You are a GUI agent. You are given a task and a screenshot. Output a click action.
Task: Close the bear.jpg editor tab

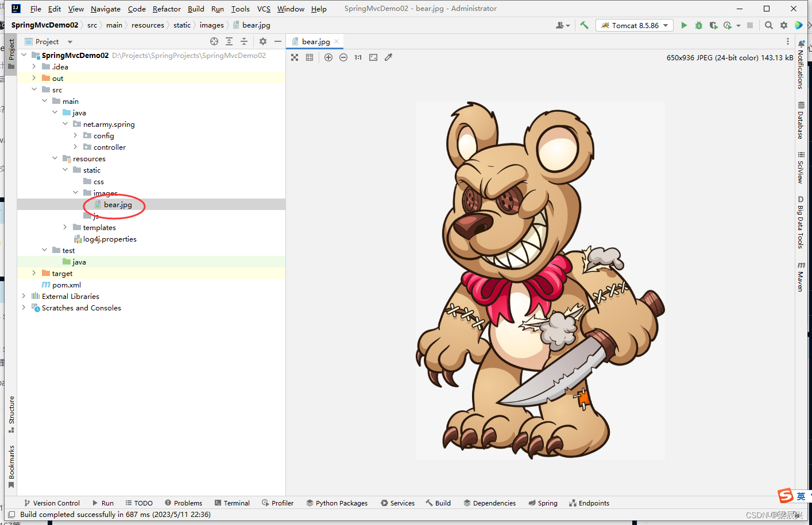point(337,41)
